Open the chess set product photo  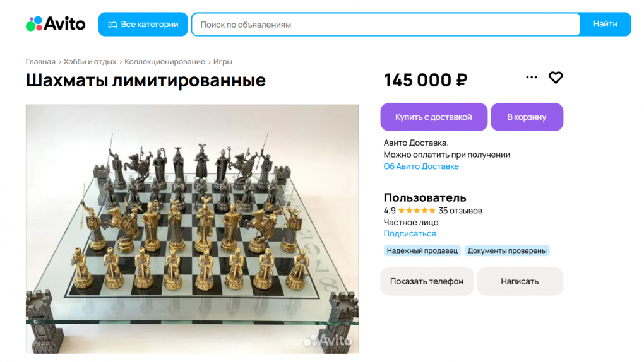(192, 229)
